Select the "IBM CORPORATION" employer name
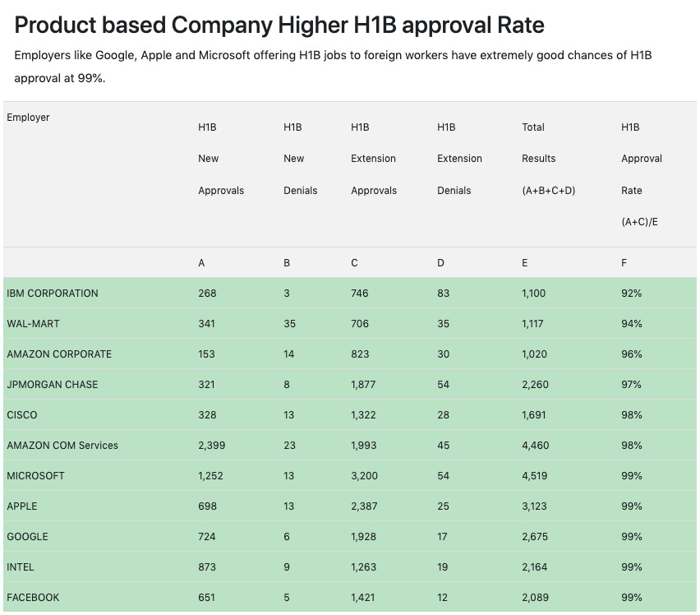This screenshot has width=700, height=615. (53, 294)
